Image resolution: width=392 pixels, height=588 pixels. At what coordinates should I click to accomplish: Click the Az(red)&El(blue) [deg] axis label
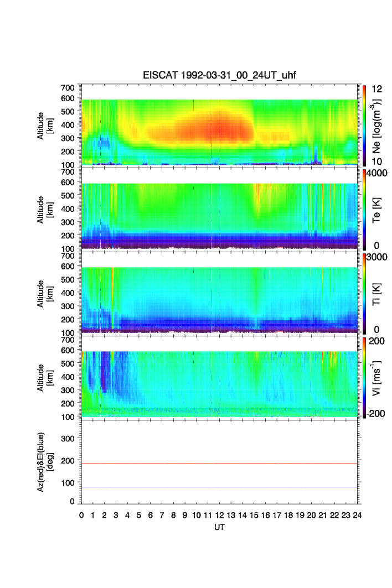click(x=45, y=462)
